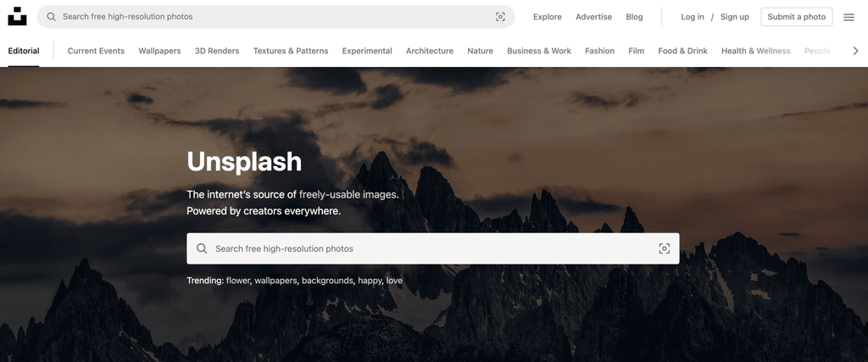
Task: Switch to Business & Work category
Action: pos(539,51)
